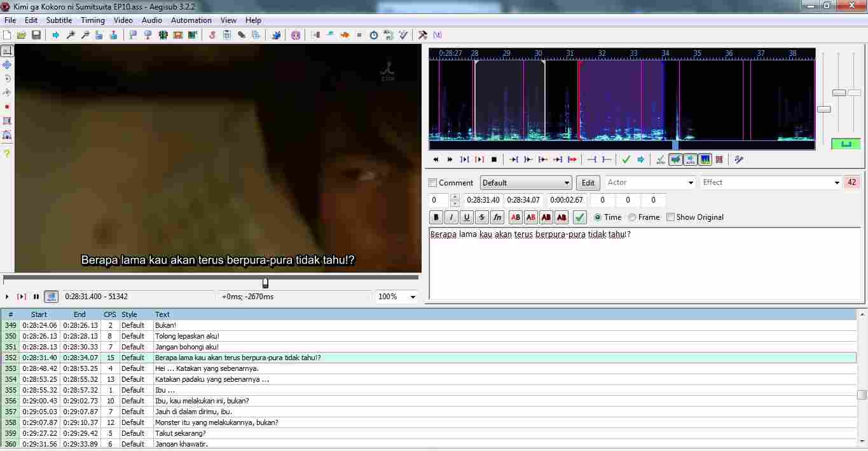Play audio selection
The height and width of the screenshot is (451, 868).
[465, 159]
